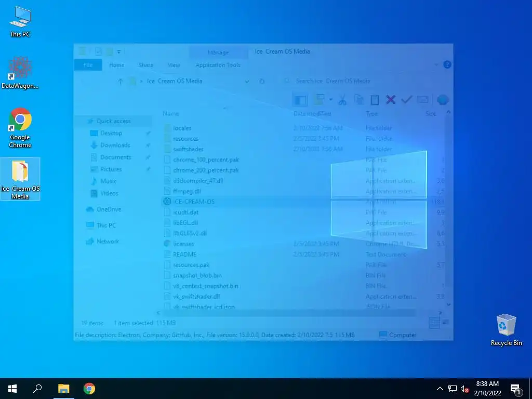Click the file list horizontal scrollbar
Viewport: 532px width, 399px height.
pos(289,313)
